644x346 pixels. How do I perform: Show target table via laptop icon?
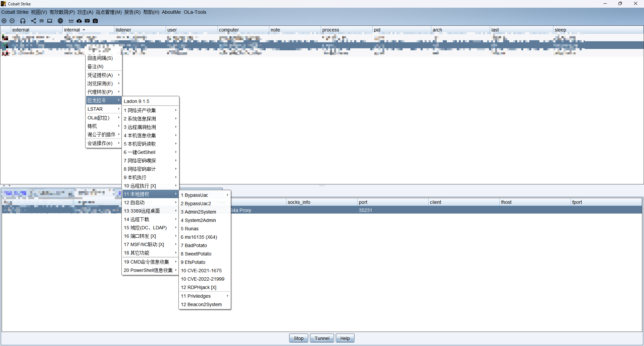tap(50, 21)
